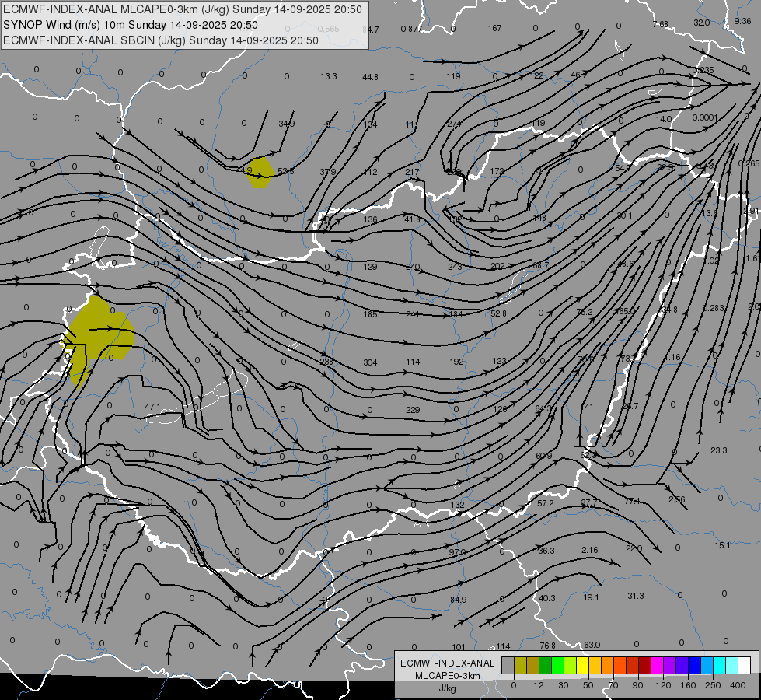Click the map value '31.3'
The image size is (761, 700).
click(636, 596)
